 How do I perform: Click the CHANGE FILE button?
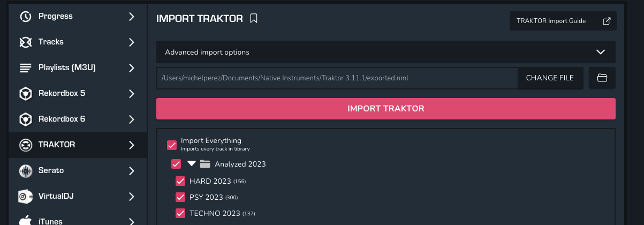click(550, 78)
